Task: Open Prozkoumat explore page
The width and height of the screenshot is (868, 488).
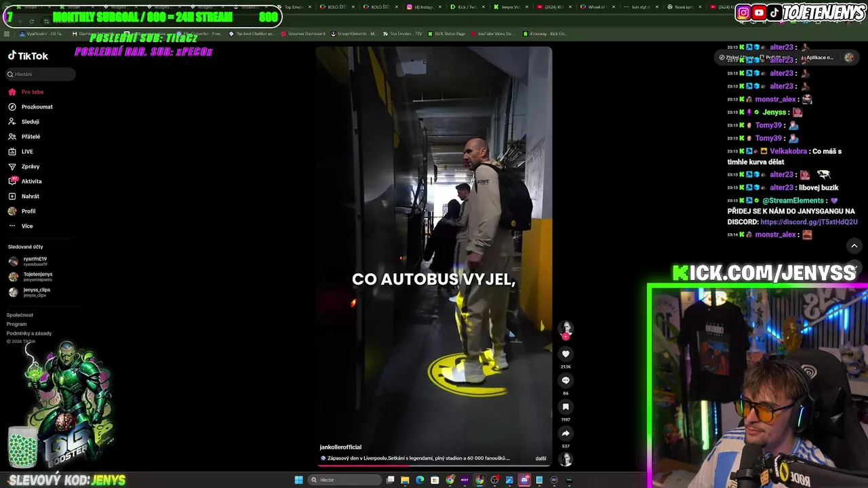Action: 37,107
